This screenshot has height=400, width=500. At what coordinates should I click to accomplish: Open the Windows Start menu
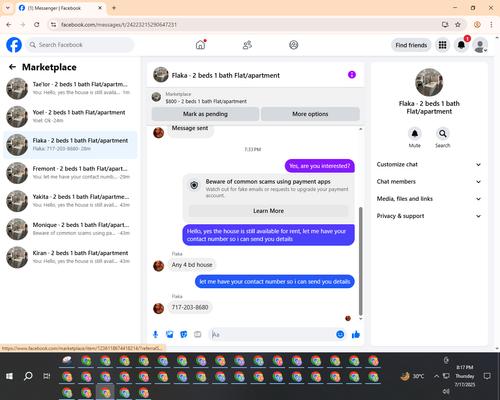pyautogui.click(x=9, y=376)
